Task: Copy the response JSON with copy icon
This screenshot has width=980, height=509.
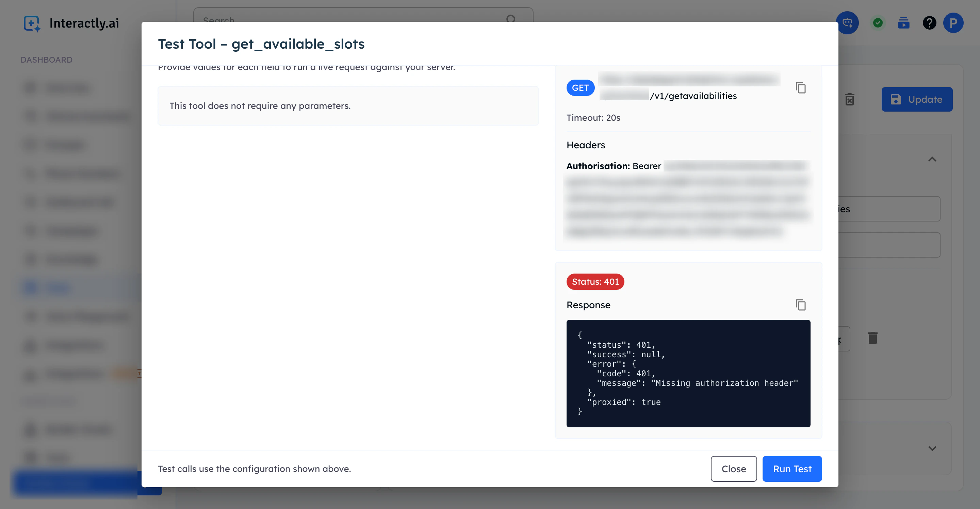Action: [x=800, y=305]
